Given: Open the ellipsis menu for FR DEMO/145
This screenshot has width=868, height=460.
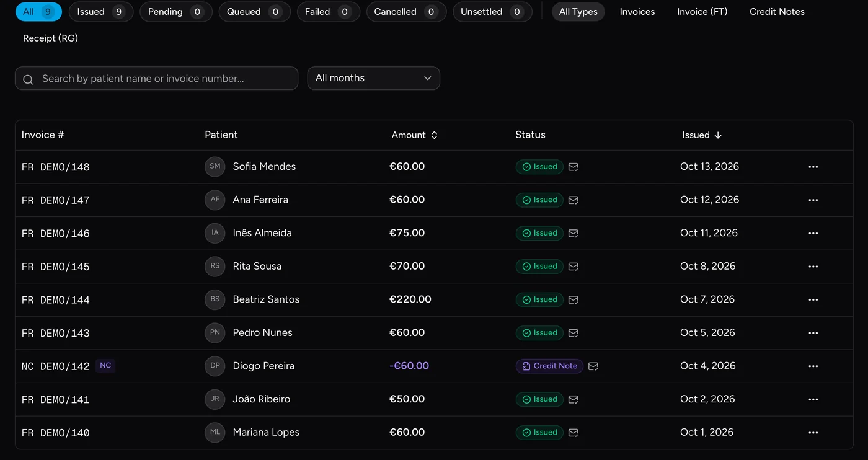Looking at the screenshot, I should [x=813, y=267].
